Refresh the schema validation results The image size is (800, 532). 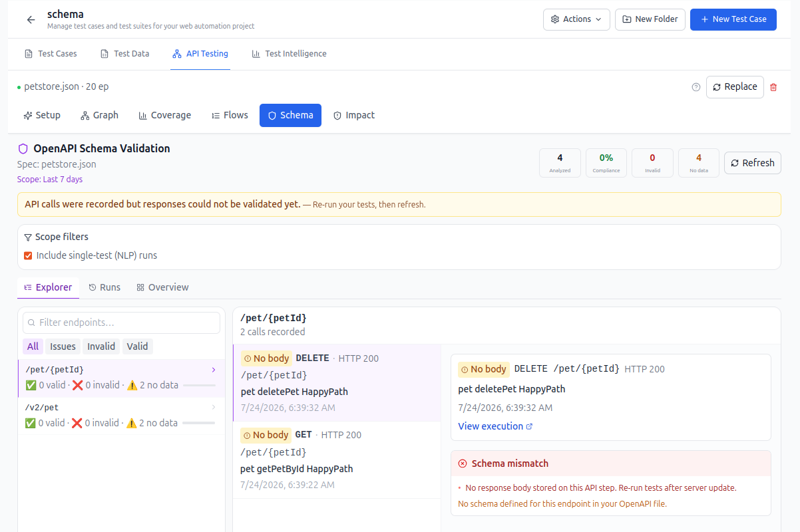tap(752, 163)
